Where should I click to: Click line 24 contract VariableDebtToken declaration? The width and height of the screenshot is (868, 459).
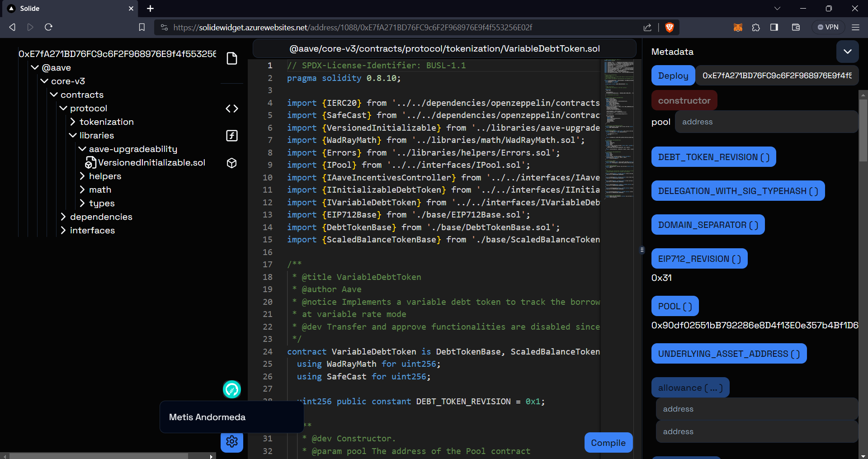coord(443,351)
